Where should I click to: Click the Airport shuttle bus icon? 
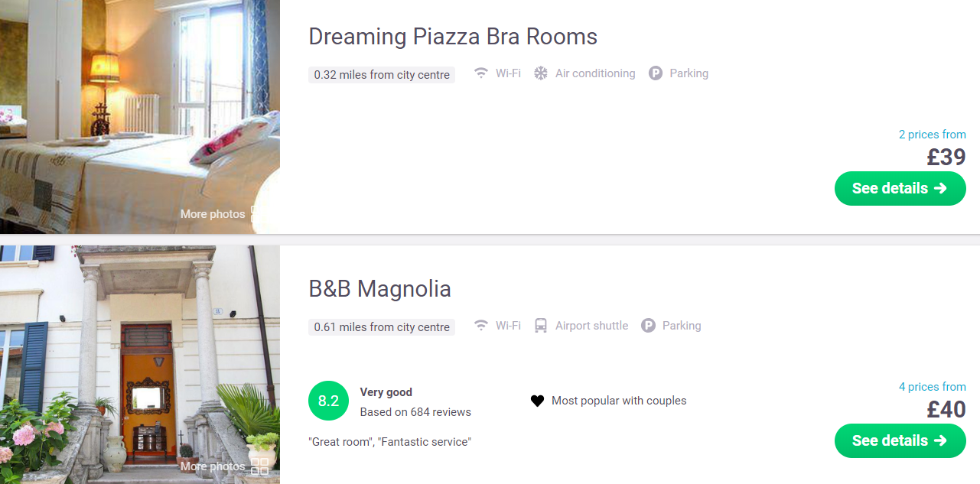coord(541,326)
